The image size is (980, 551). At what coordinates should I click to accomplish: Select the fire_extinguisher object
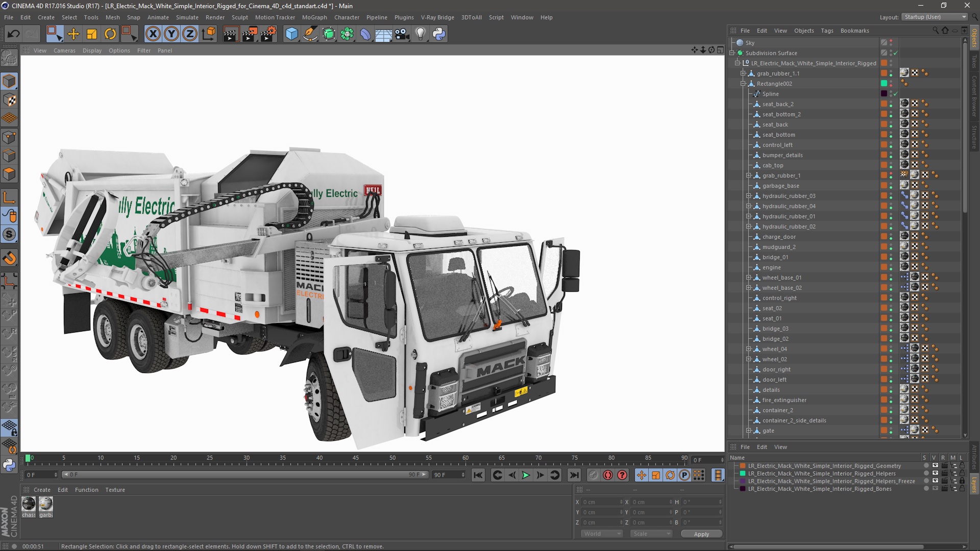(785, 400)
